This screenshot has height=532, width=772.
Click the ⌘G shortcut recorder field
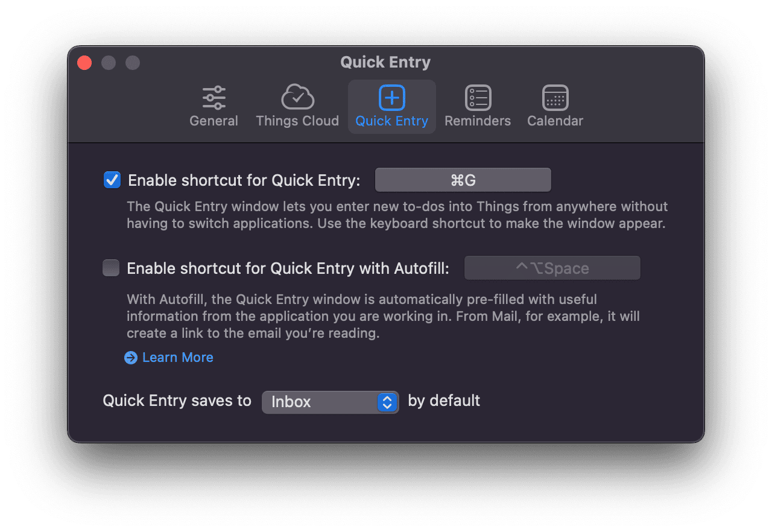pyautogui.click(x=463, y=180)
